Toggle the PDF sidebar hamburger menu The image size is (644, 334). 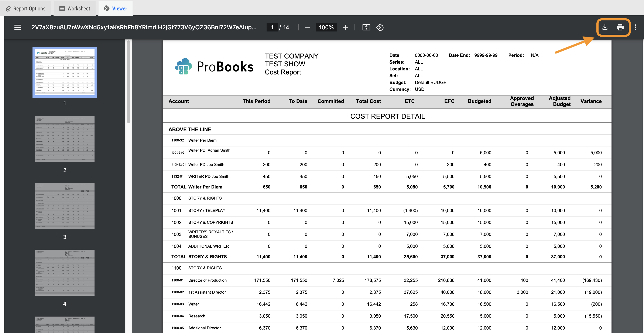pyautogui.click(x=18, y=27)
